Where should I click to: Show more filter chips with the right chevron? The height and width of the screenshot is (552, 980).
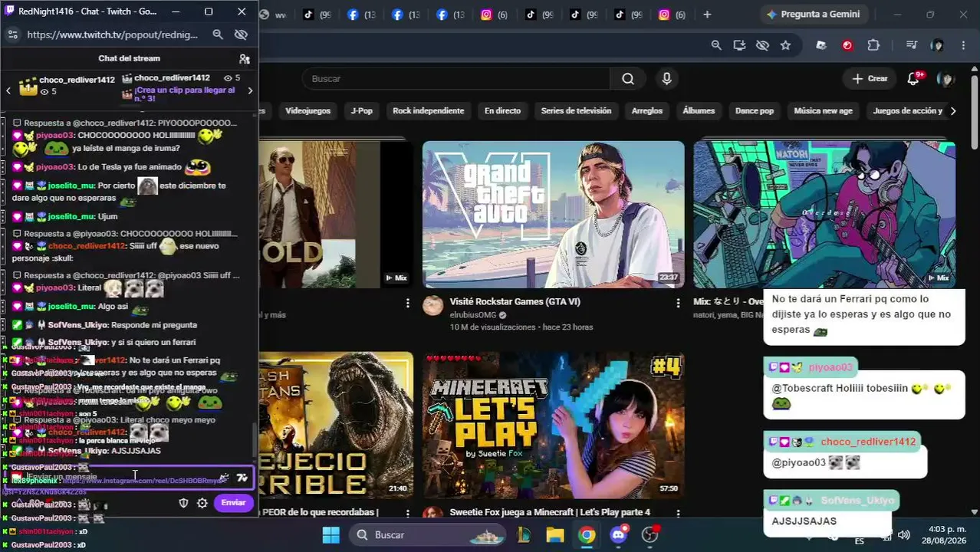(953, 110)
